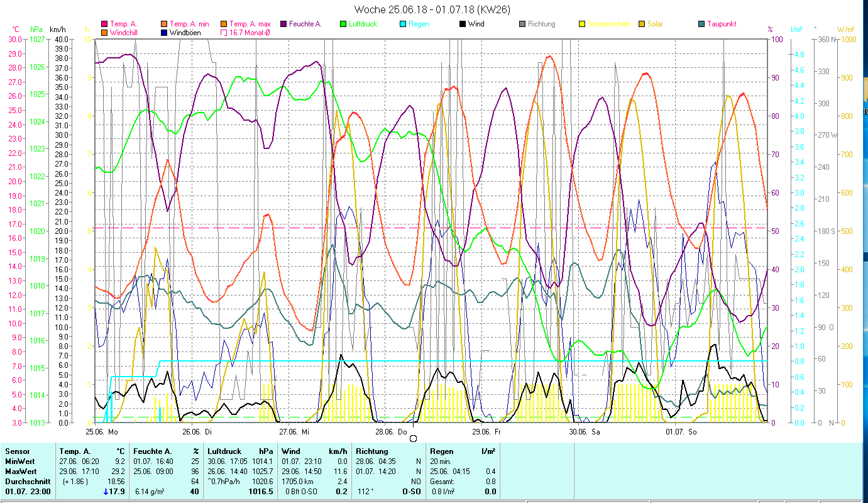
Task: Select the purple Feuchte A. legend swatch
Action: click(283, 24)
